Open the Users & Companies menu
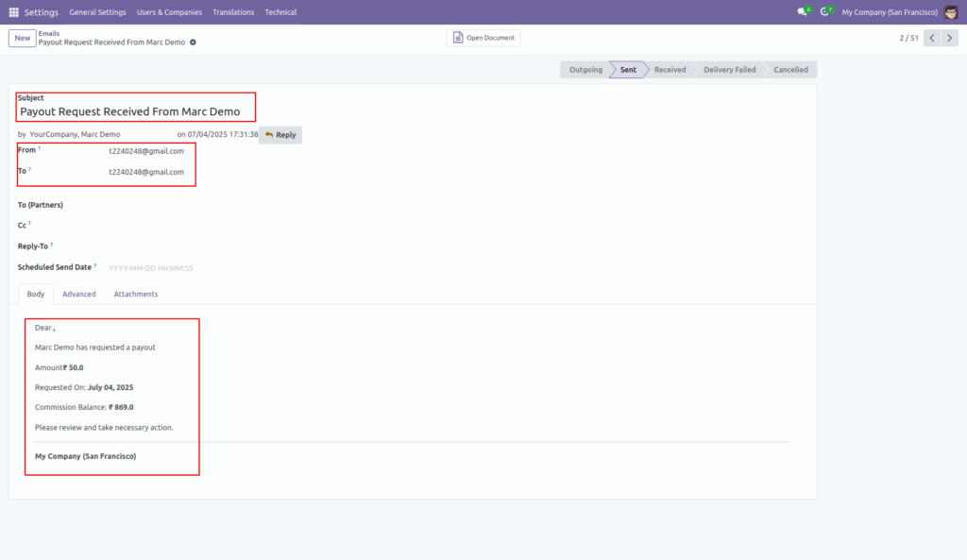 [x=169, y=11]
